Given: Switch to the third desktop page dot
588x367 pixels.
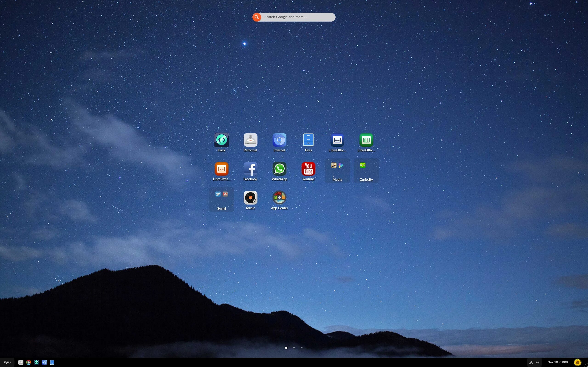Looking at the screenshot, I should pos(302,348).
